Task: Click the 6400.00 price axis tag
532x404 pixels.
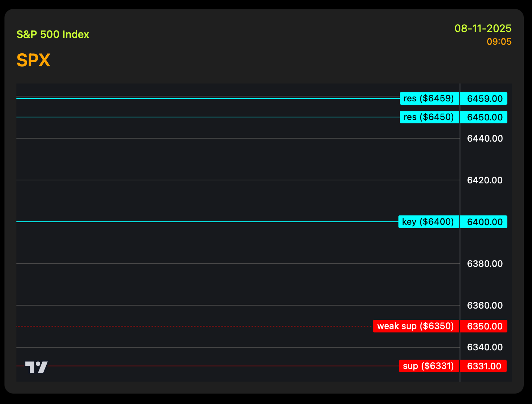Action: coord(484,222)
